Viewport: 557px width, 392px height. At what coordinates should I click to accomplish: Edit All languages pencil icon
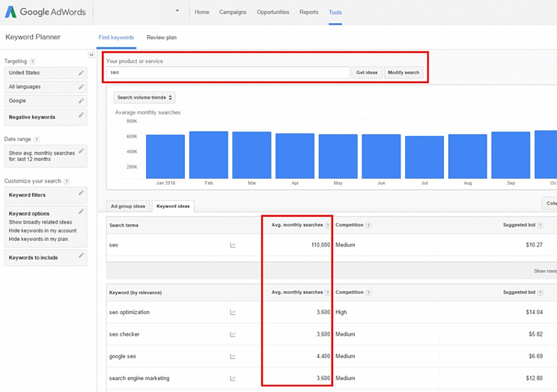coord(81,87)
